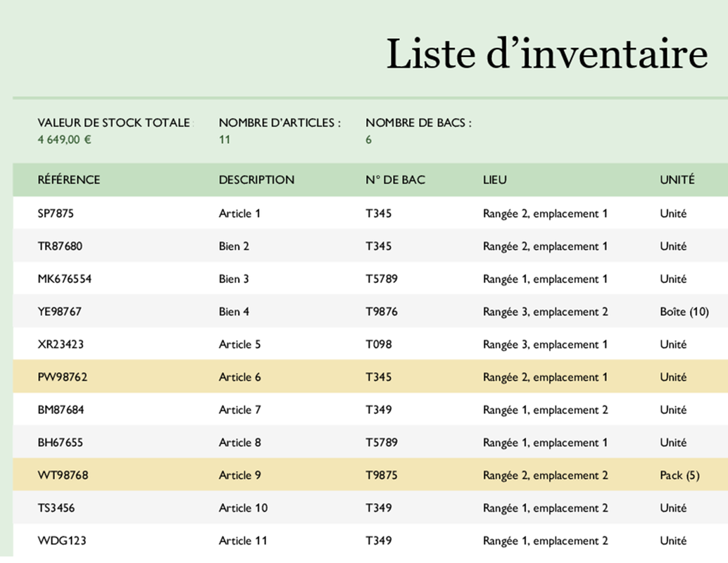Click description cell 'Article 7'
This screenshot has width=728, height=563.
(240, 410)
